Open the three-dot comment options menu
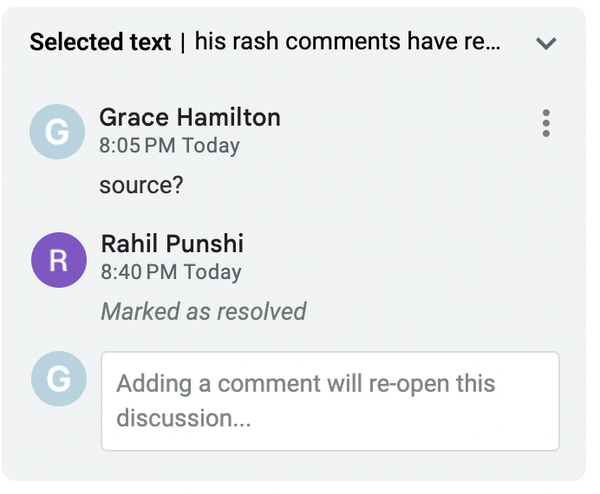Image resolution: width=600 pixels, height=494 pixels. pyautogui.click(x=545, y=123)
